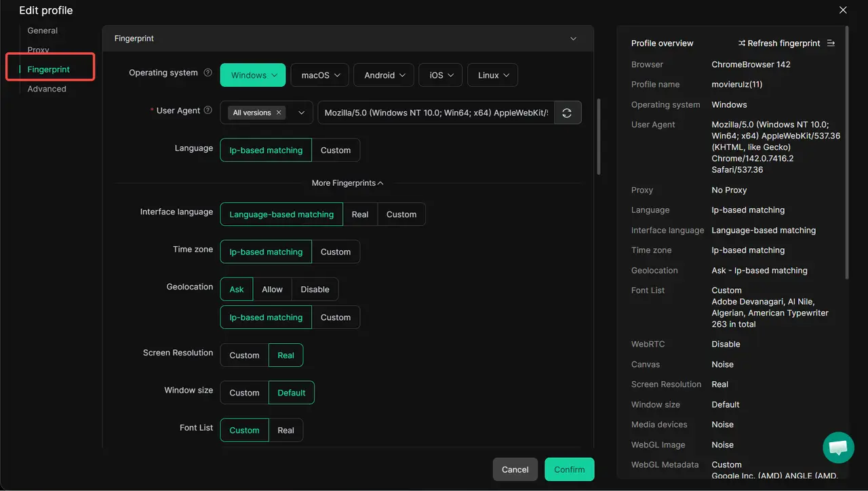This screenshot has width=868, height=491.
Task: Close the Edit profile dialog
Action: pyautogui.click(x=843, y=10)
